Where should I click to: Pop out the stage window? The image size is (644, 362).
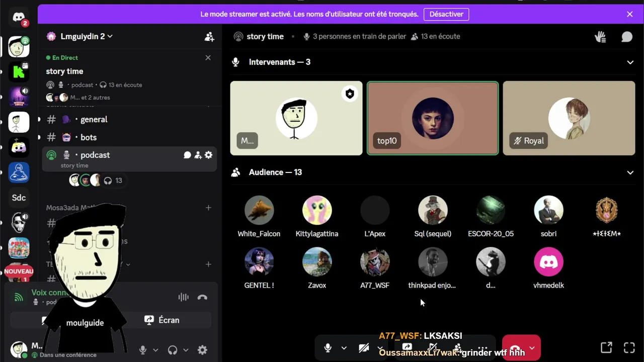click(x=607, y=348)
